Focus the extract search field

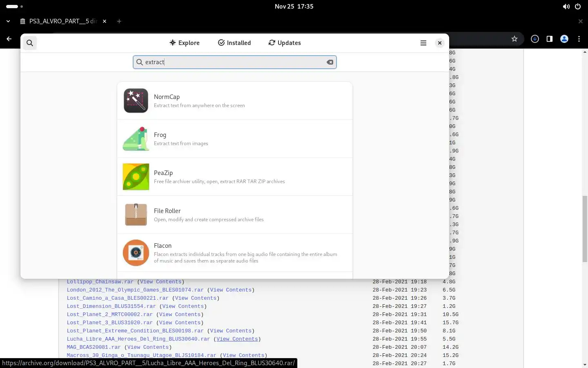point(235,62)
